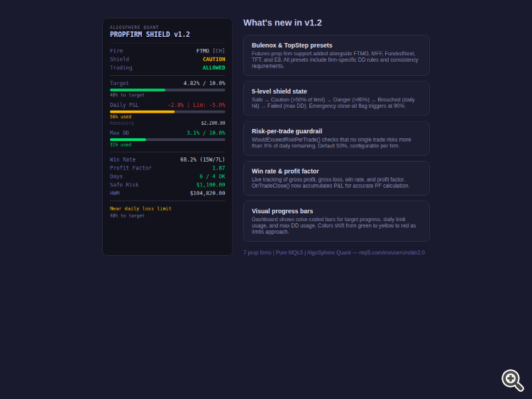Click the Target progress bar
This screenshot has height=399, width=532.
click(167, 90)
